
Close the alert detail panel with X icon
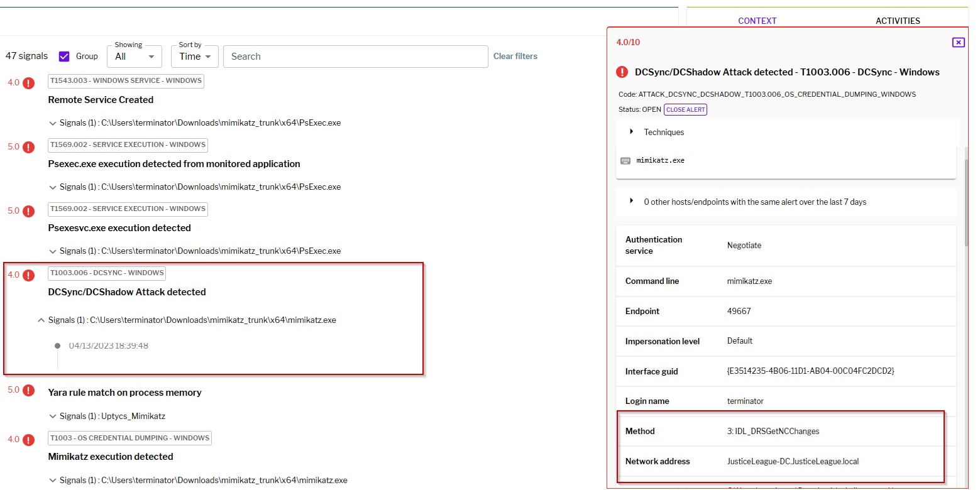(958, 42)
